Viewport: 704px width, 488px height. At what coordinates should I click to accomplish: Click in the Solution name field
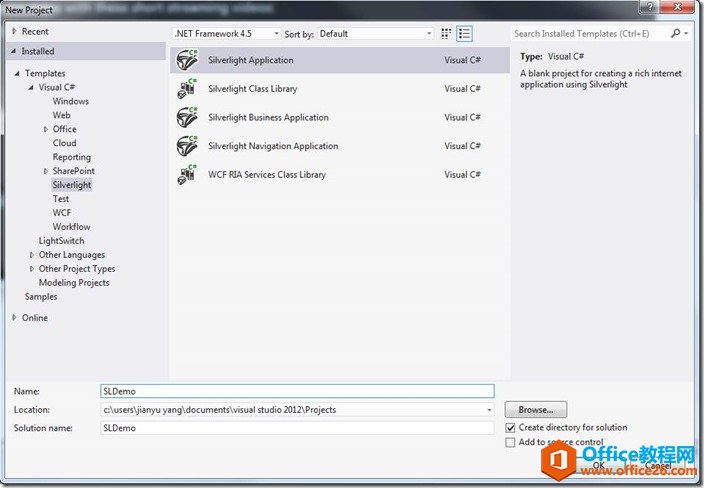pos(297,428)
